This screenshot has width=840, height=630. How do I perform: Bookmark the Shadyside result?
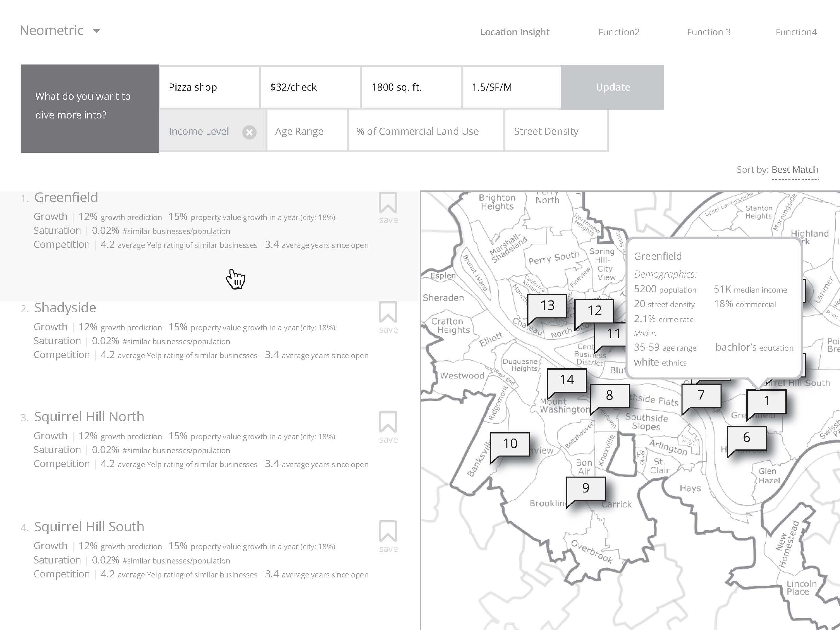click(x=388, y=313)
